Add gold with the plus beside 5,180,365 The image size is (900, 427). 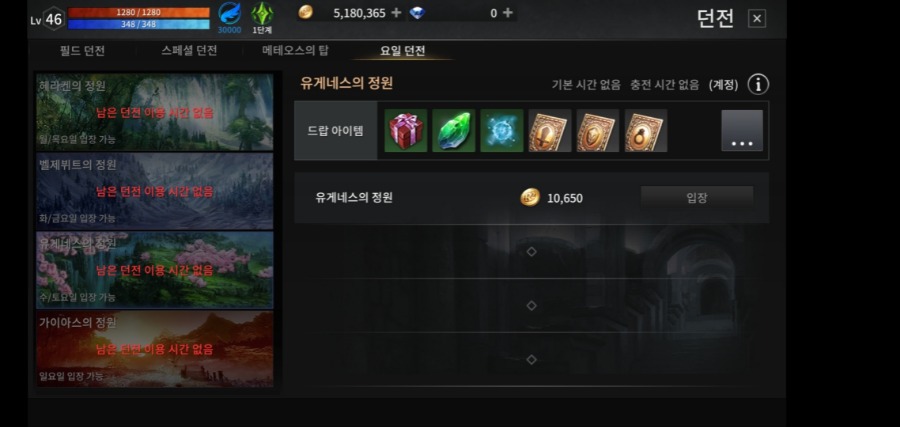pyautogui.click(x=396, y=13)
